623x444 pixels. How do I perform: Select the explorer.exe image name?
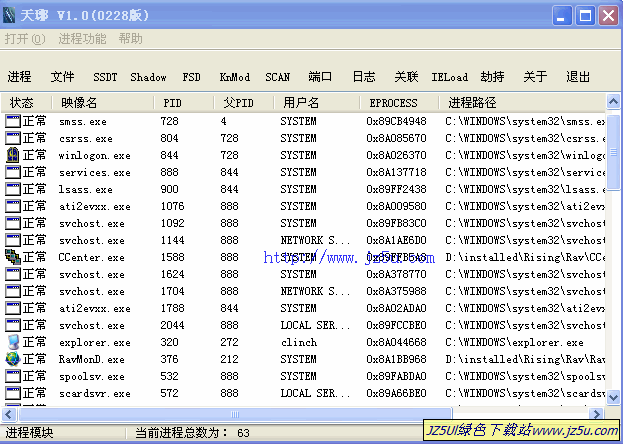coord(95,342)
